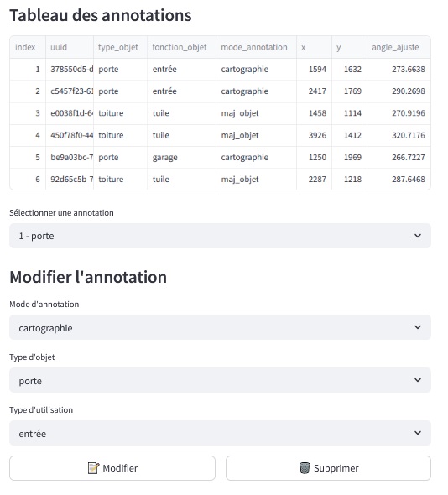Open the Type d'objet dropdown

click(220, 380)
